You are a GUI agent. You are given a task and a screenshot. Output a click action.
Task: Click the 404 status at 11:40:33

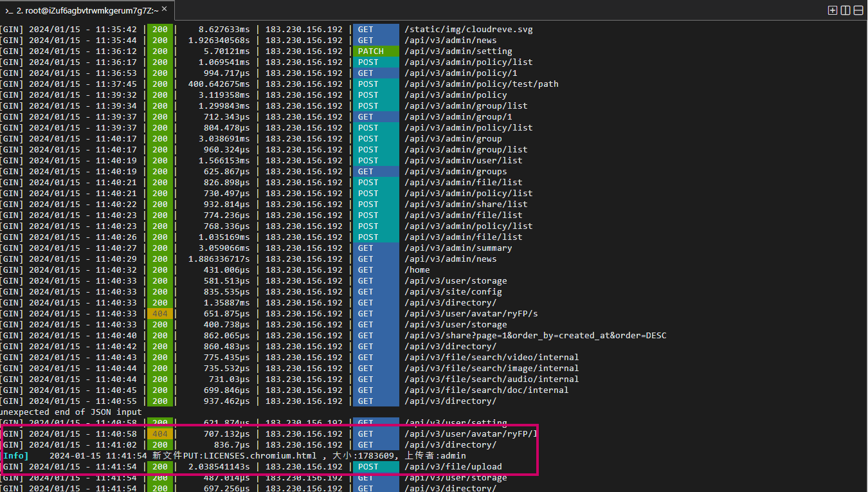click(160, 314)
